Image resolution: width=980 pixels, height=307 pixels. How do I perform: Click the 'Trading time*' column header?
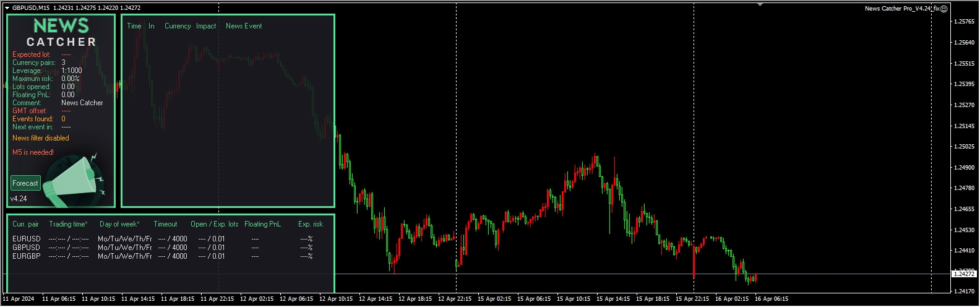click(68, 224)
